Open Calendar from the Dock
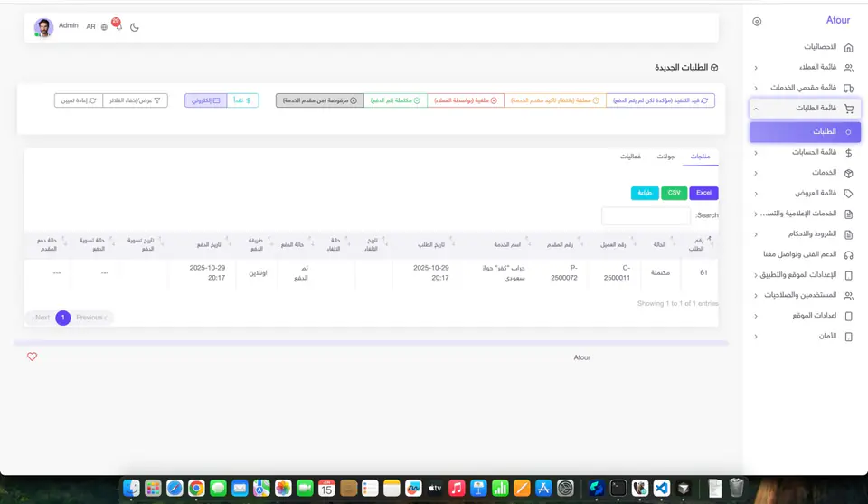 click(x=326, y=488)
